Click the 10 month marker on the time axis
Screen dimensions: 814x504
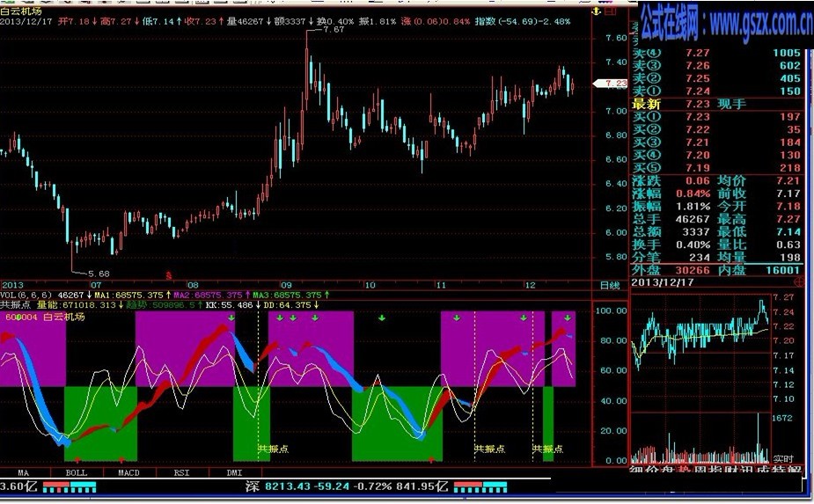tap(370, 285)
